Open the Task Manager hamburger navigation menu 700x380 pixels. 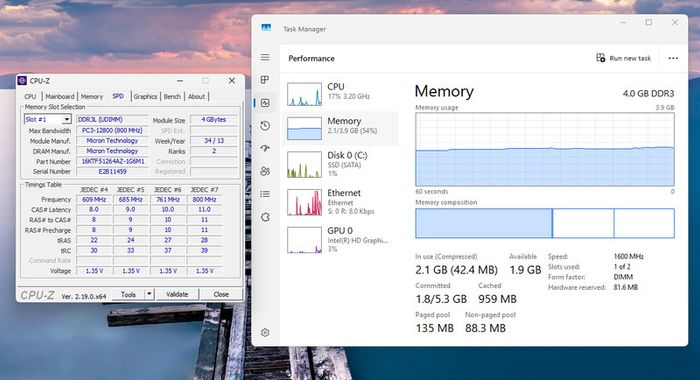pos(265,57)
